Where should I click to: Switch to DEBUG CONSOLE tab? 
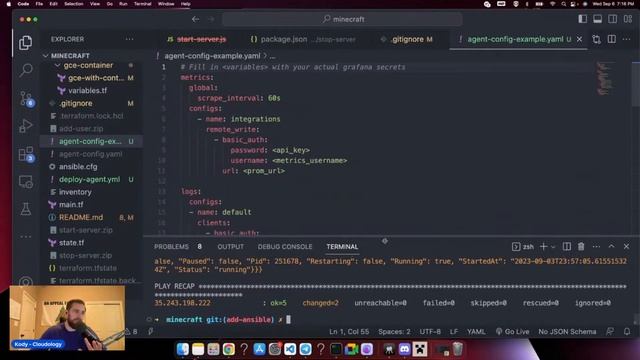tap(285, 247)
